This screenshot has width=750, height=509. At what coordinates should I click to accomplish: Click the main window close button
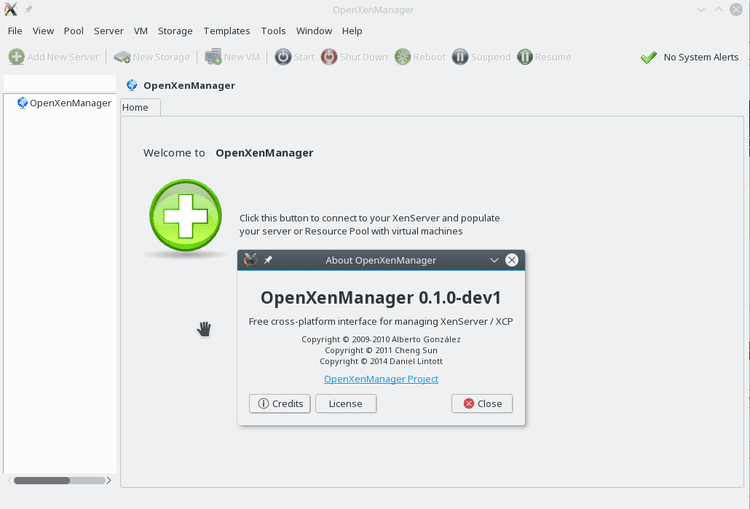pos(736,10)
